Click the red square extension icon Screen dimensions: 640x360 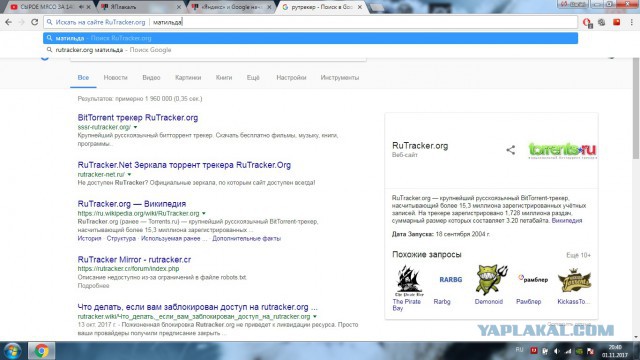click(617, 22)
